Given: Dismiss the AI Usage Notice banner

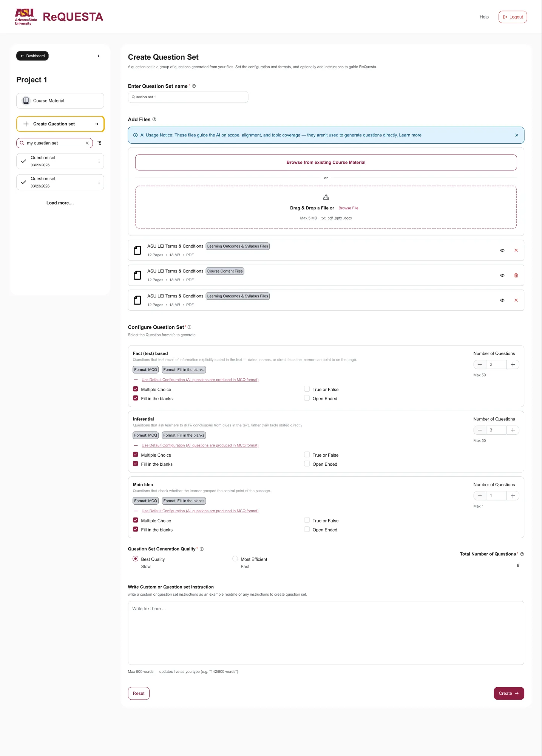Looking at the screenshot, I should (517, 135).
